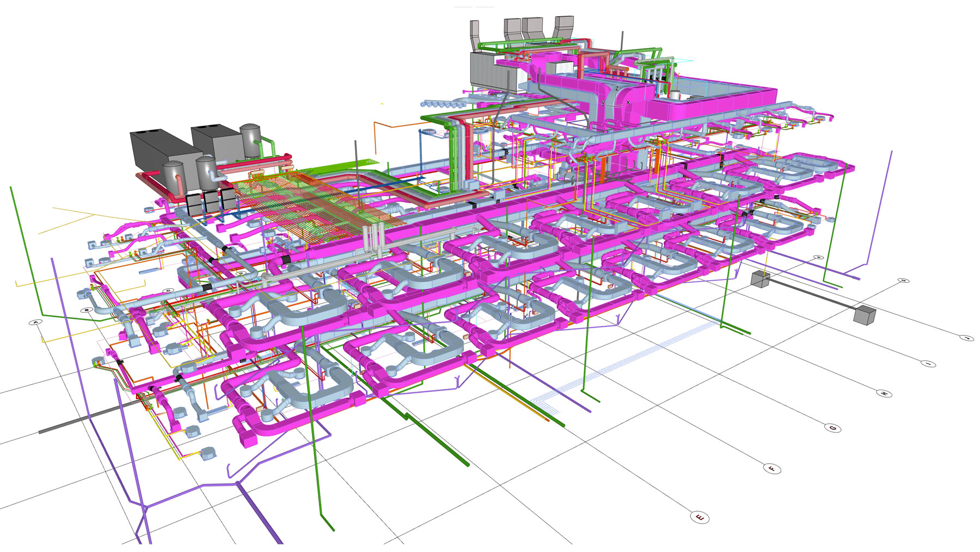Click the x axis label on rooftop duct
Screen dimensions: 980x552
pyautogui.click(x=628, y=102)
